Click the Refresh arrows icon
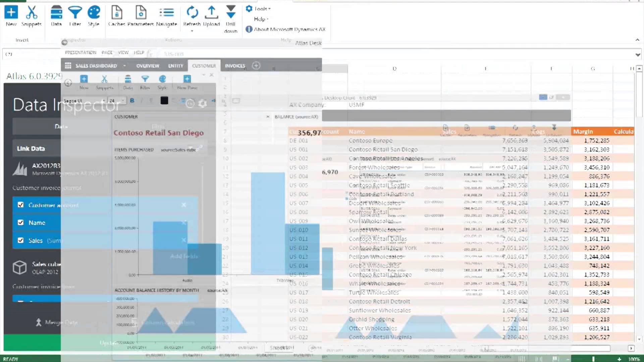The image size is (644, 362). 192,12
